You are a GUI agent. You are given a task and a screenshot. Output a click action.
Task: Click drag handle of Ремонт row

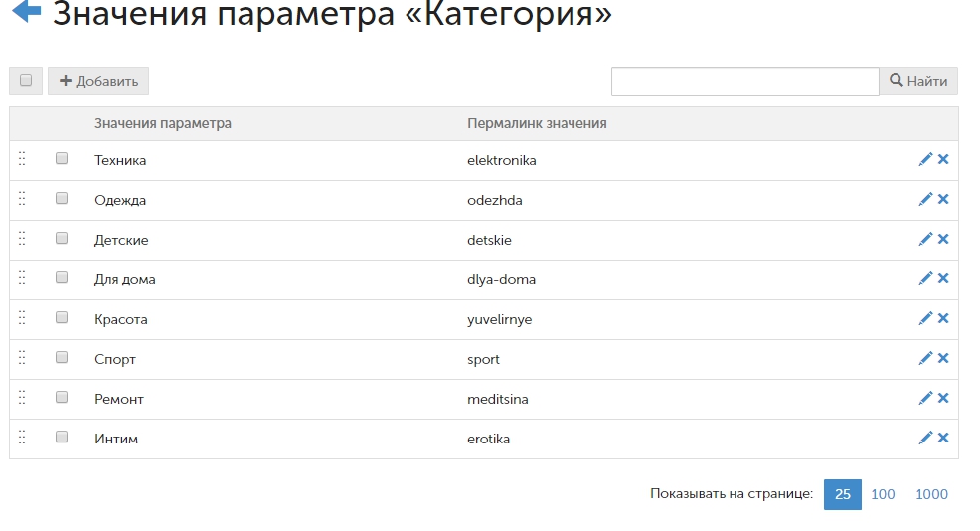(x=22, y=398)
